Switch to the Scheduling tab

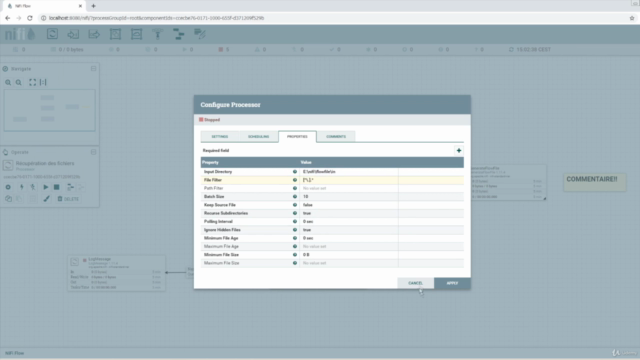coord(258,136)
